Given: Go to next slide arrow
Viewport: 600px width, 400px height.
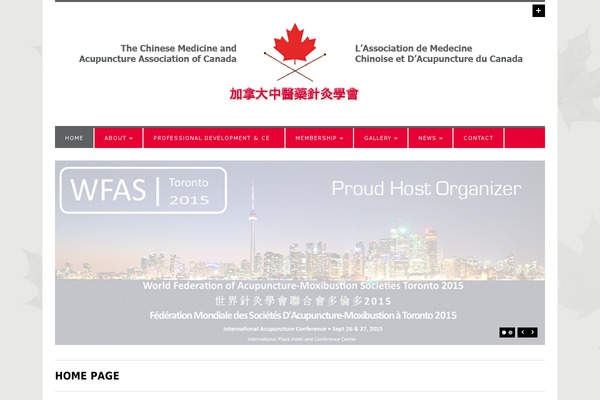Looking at the screenshot, I should tap(533, 332).
